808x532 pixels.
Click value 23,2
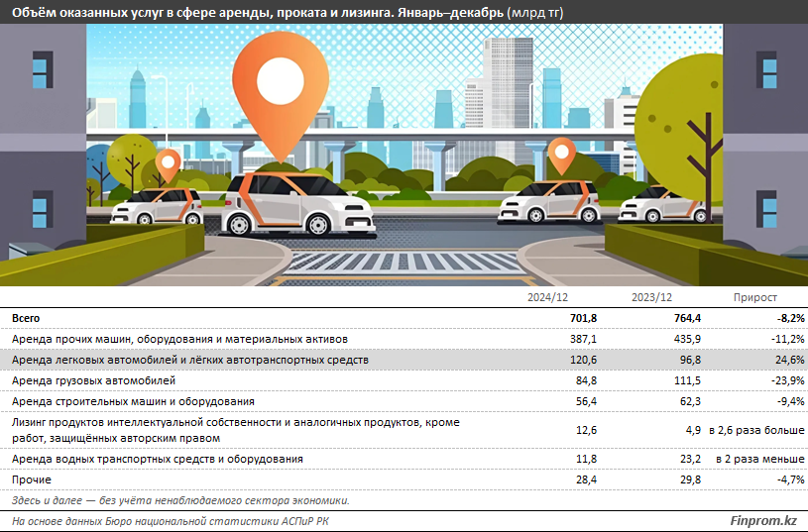[690, 459]
